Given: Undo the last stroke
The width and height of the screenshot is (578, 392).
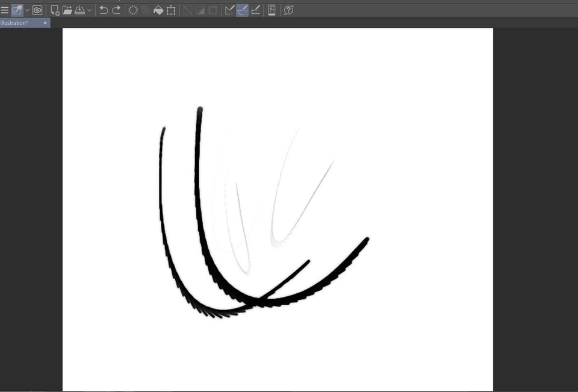Looking at the screenshot, I should coord(102,10).
